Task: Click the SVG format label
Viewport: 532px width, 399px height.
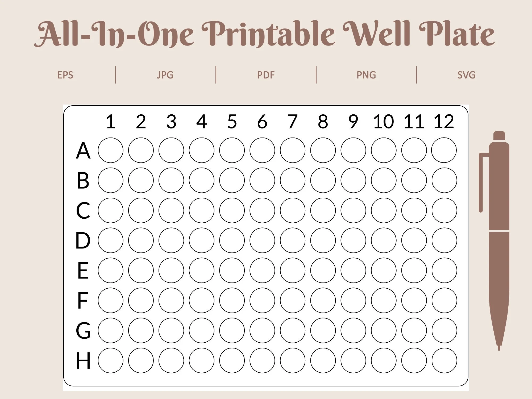Action: (466, 75)
